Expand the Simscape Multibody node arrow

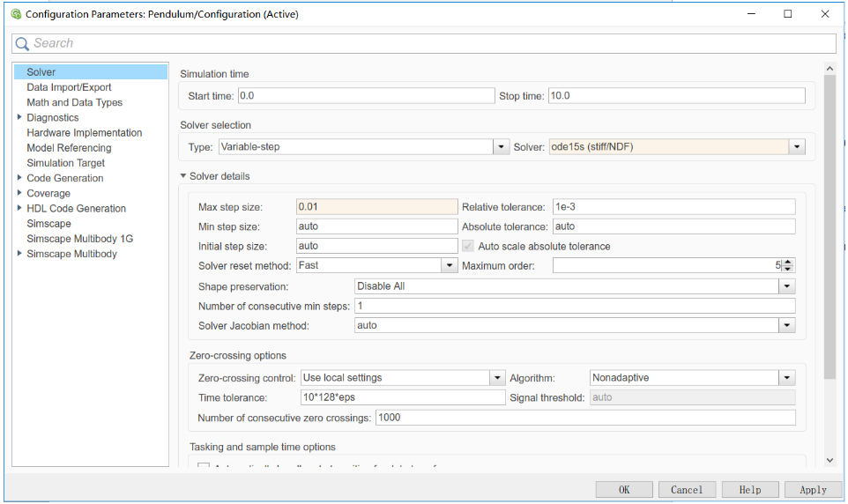(19, 253)
